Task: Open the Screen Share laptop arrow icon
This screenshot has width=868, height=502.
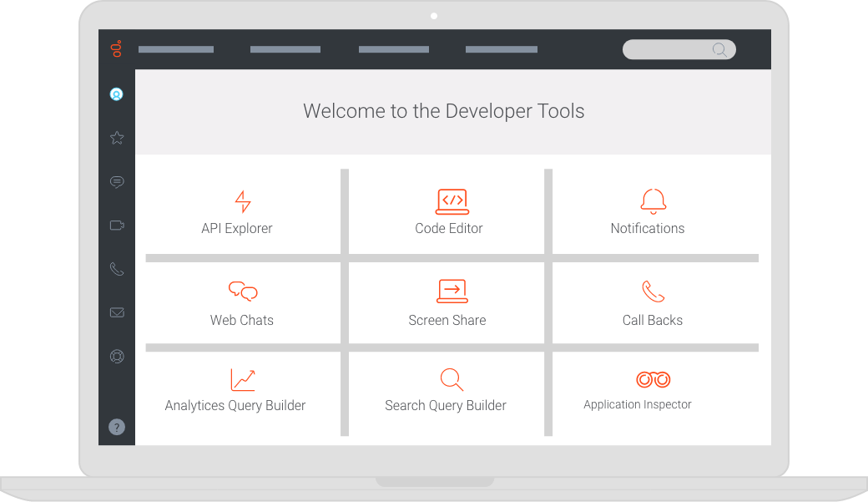Action: point(452,292)
